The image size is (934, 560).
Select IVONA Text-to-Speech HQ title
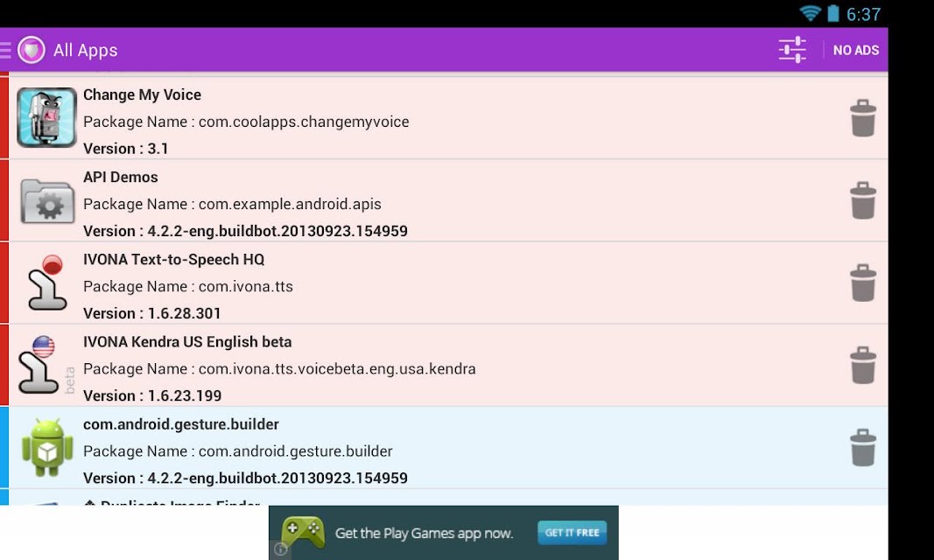point(173,260)
